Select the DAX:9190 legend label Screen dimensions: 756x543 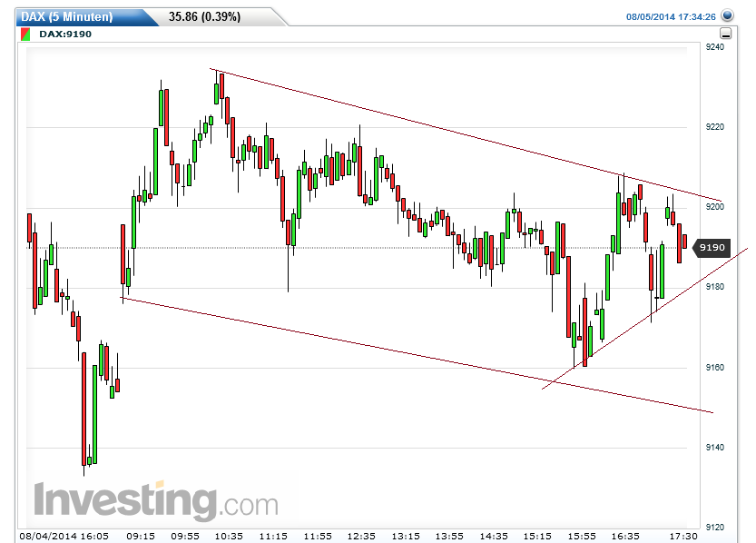[x=65, y=35]
